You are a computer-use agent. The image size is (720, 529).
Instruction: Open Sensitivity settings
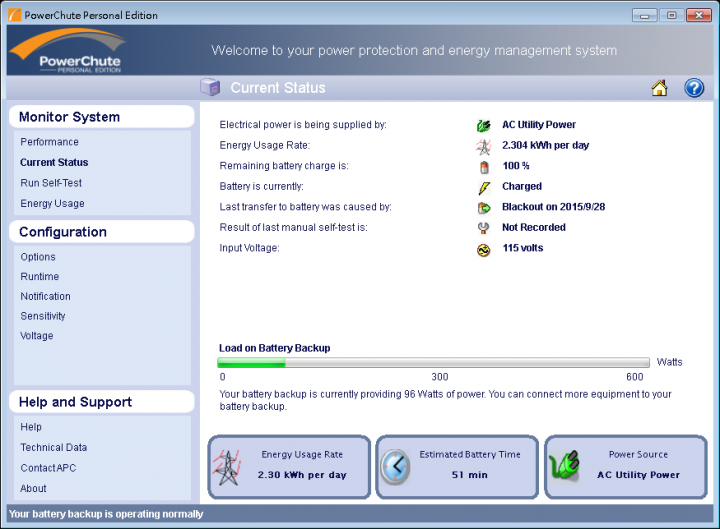point(43,316)
